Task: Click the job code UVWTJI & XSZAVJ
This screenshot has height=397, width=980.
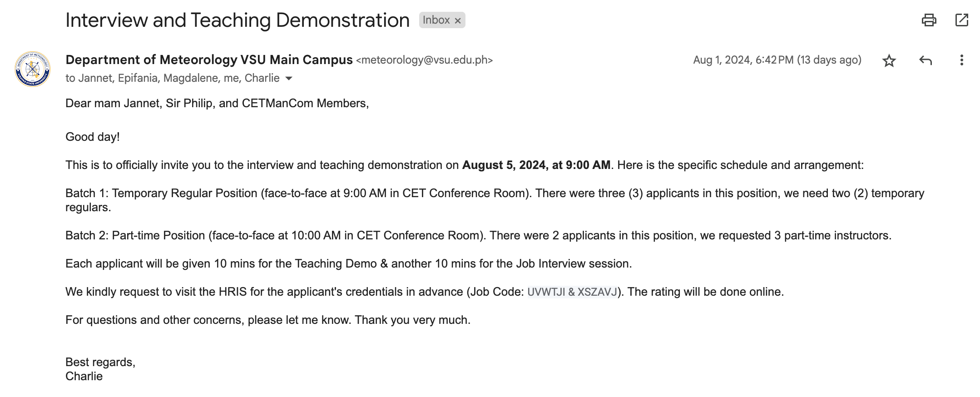Action: pyautogui.click(x=572, y=292)
